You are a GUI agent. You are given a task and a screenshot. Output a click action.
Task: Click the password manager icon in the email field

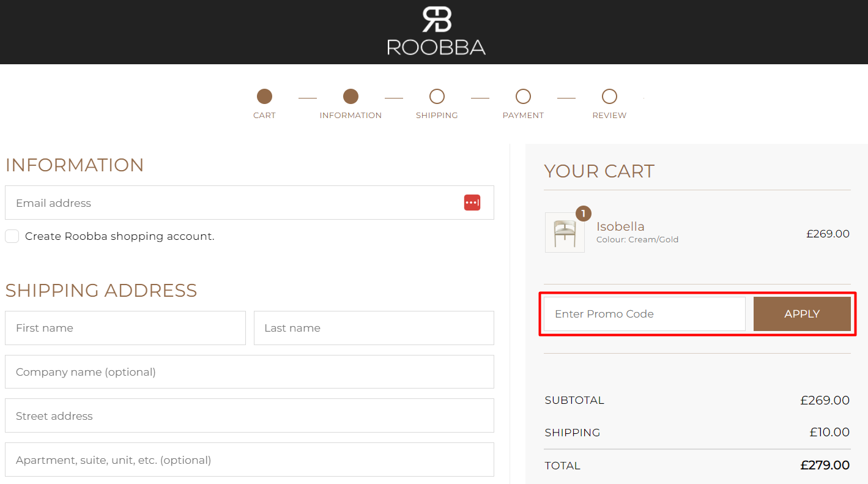coord(472,203)
